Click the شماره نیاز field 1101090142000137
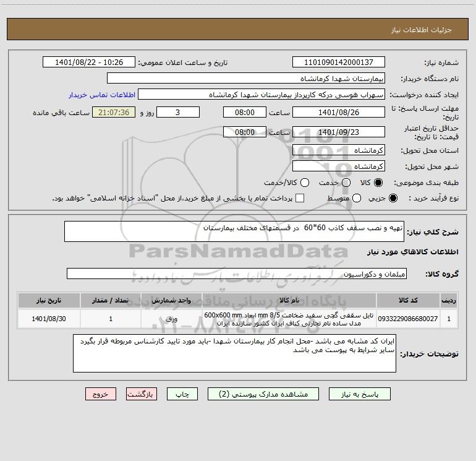The width and height of the screenshot is (476, 461). coord(339,62)
